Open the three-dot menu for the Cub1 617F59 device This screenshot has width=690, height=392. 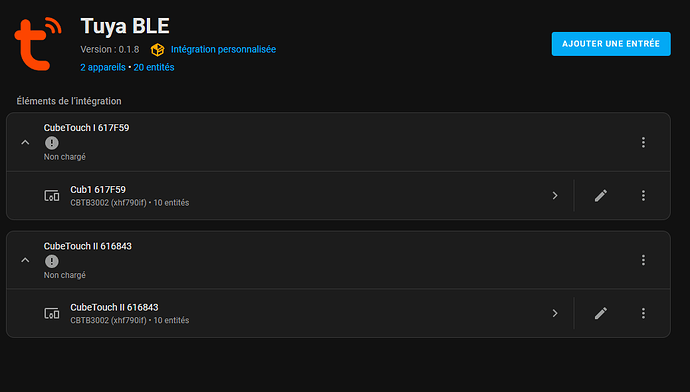(x=643, y=195)
